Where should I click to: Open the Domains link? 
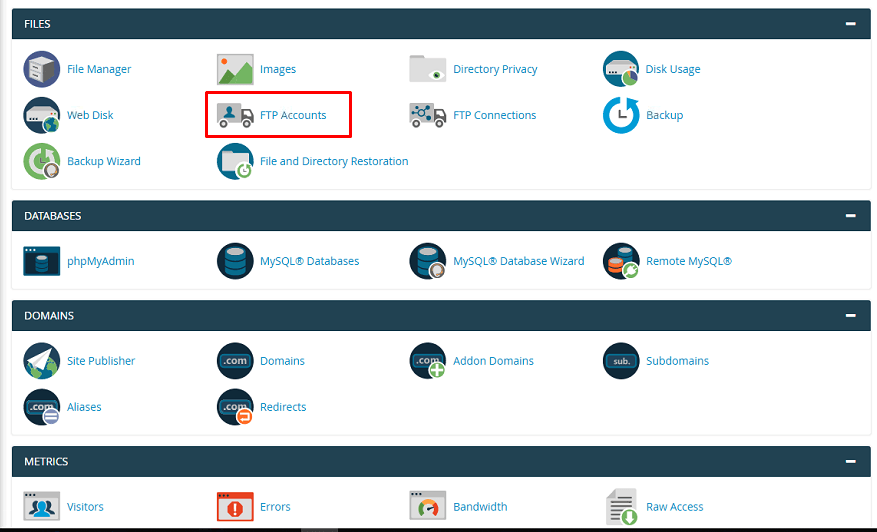coord(282,361)
